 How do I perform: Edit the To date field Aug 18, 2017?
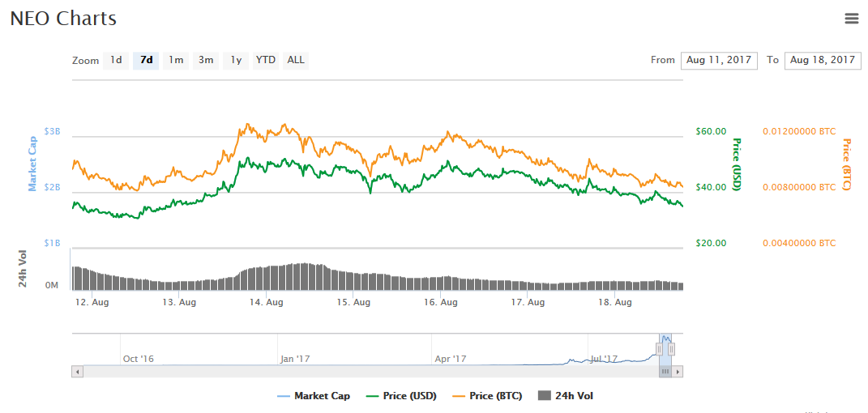tap(823, 60)
